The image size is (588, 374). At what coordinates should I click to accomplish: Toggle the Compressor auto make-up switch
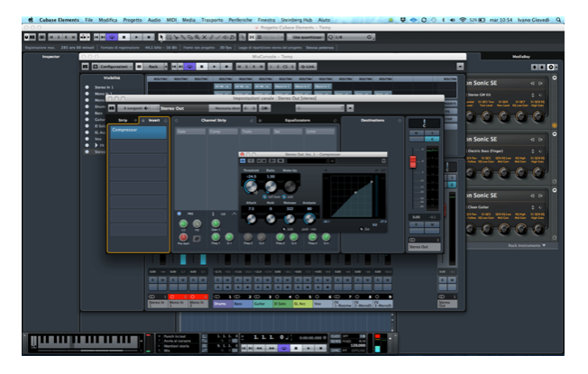point(284,196)
